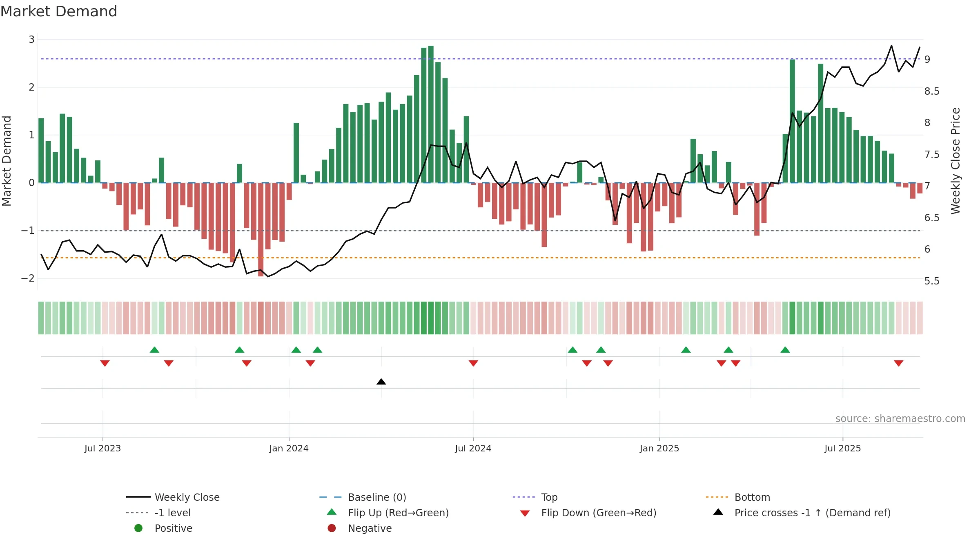980x551 pixels.
Task: Click the red Flip Down legend triangle
Action: coord(525,513)
